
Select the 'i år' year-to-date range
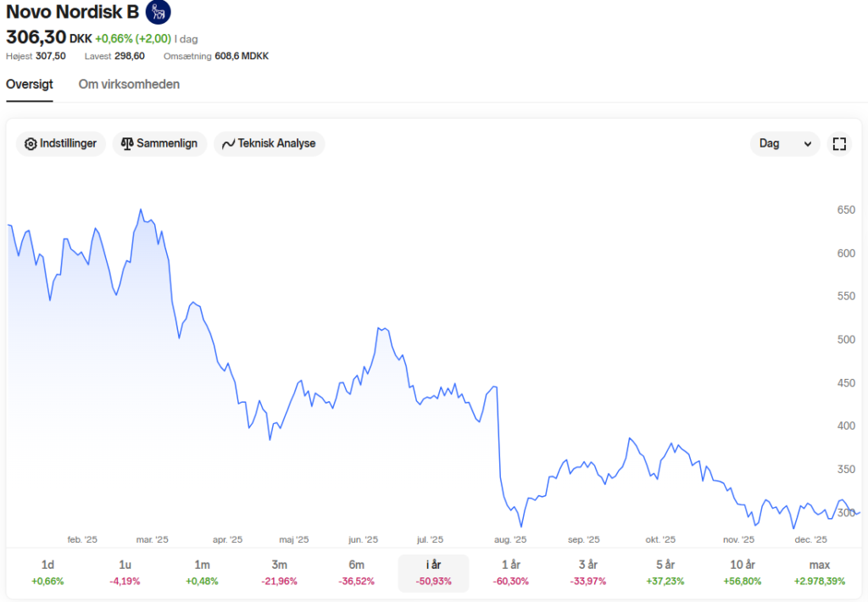(433, 572)
